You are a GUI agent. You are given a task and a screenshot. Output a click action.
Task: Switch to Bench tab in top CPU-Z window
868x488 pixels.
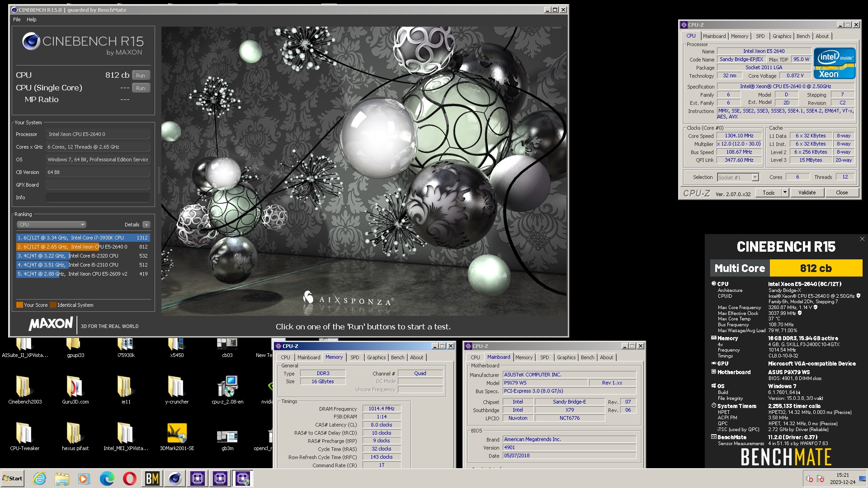tap(803, 36)
